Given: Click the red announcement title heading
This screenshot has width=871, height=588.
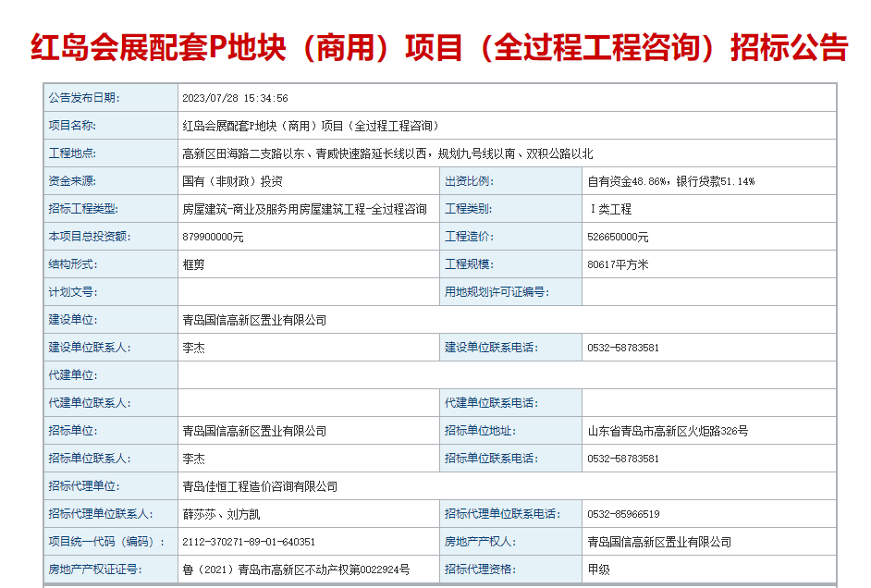Looking at the screenshot, I should [x=439, y=47].
